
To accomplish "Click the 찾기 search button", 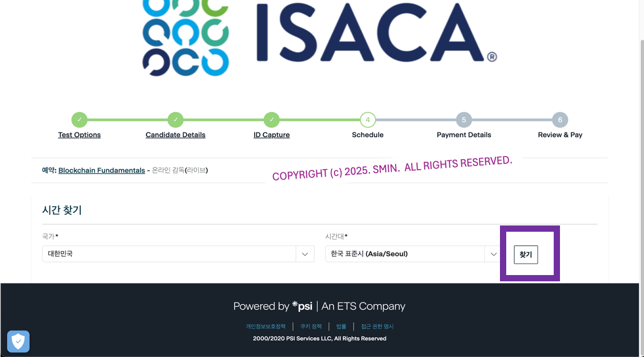I will [x=526, y=255].
